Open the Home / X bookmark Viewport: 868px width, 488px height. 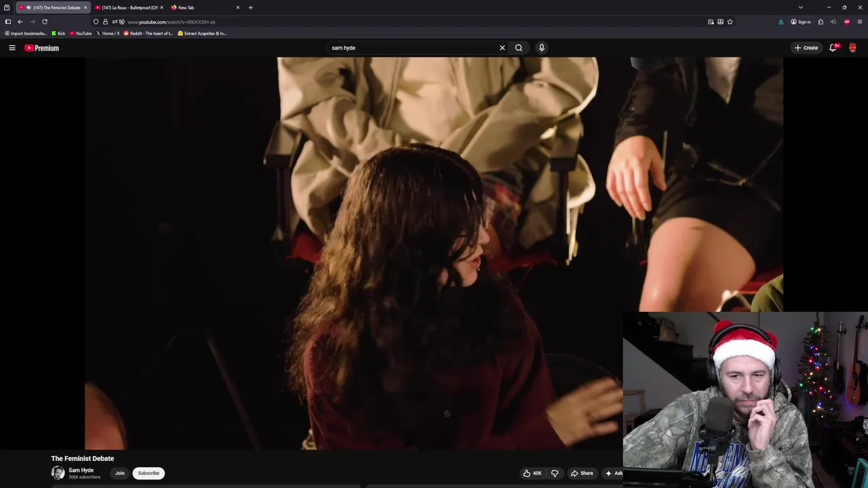(108, 33)
